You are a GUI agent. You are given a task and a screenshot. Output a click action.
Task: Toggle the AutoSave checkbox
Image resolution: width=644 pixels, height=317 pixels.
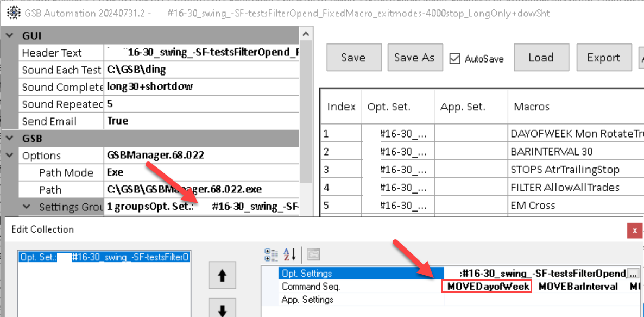click(455, 58)
